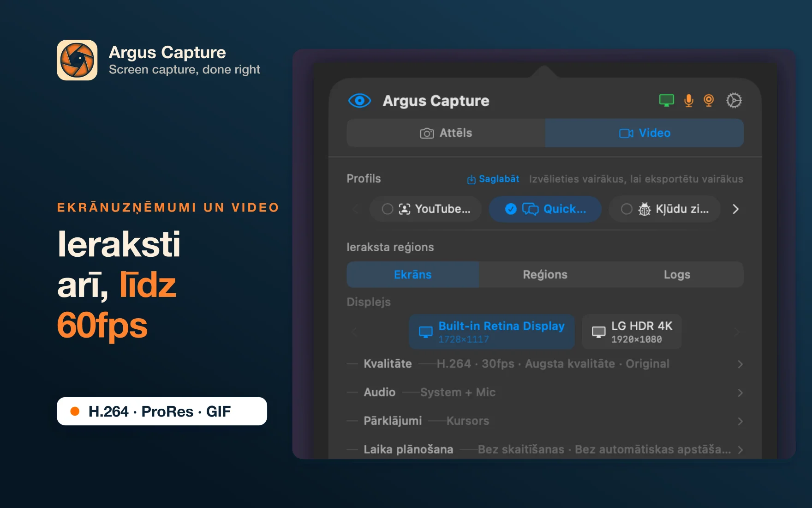Select the Logs recording region
812x508 pixels.
tap(677, 274)
